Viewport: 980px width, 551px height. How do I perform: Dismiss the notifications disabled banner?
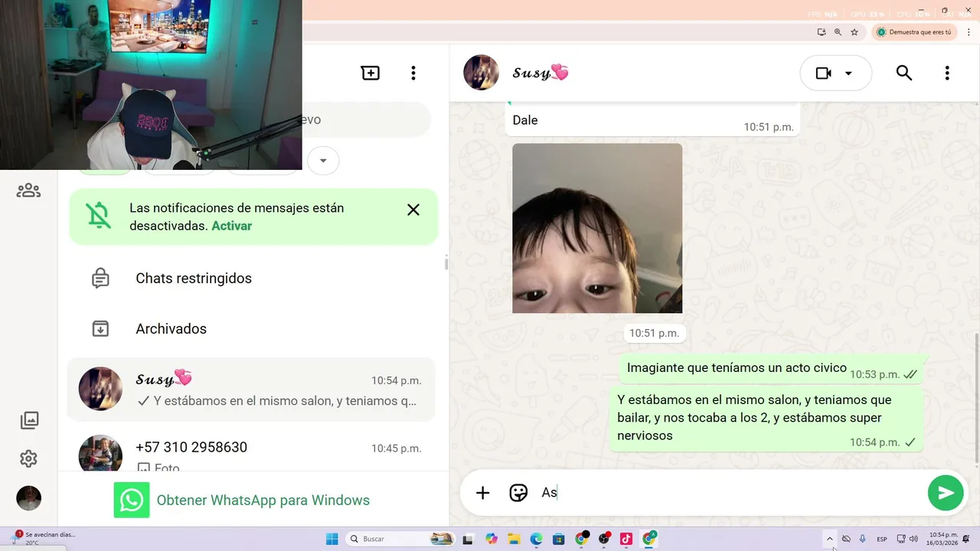click(413, 210)
